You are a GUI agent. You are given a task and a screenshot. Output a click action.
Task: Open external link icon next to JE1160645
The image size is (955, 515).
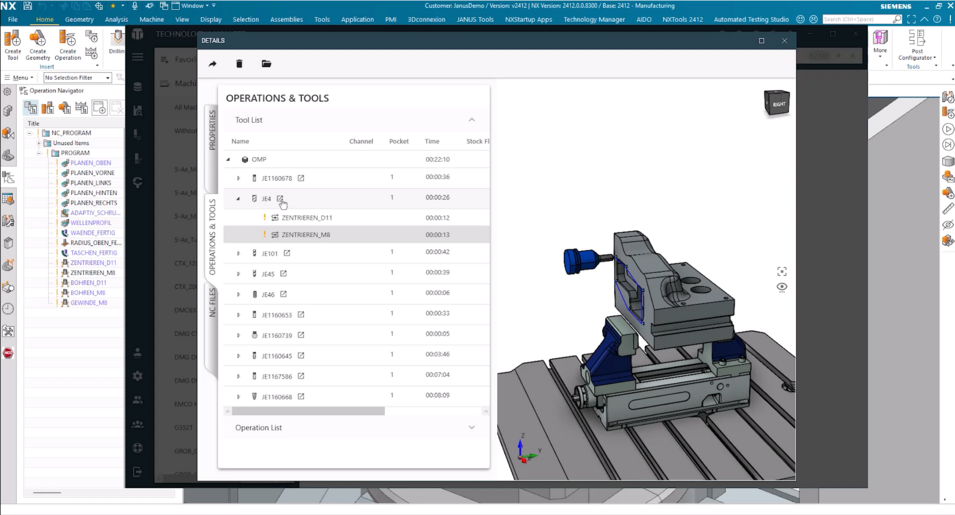point(301,356)
